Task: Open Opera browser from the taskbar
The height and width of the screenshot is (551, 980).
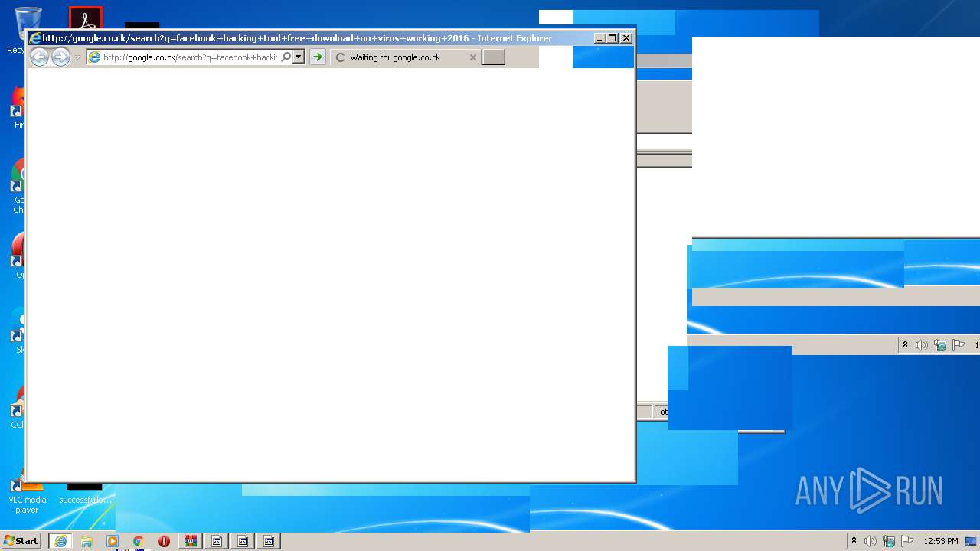Action: (165, 541)
